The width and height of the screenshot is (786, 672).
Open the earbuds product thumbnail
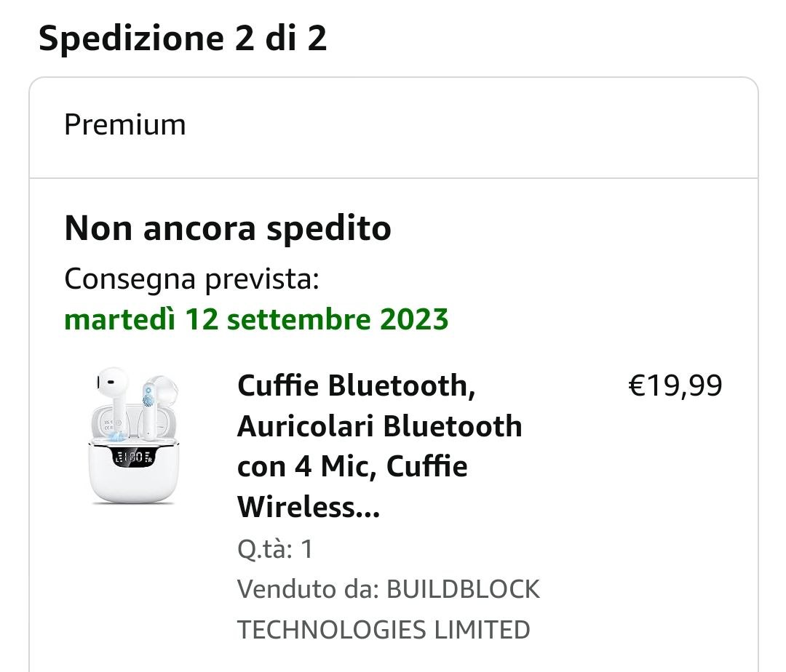134,436
